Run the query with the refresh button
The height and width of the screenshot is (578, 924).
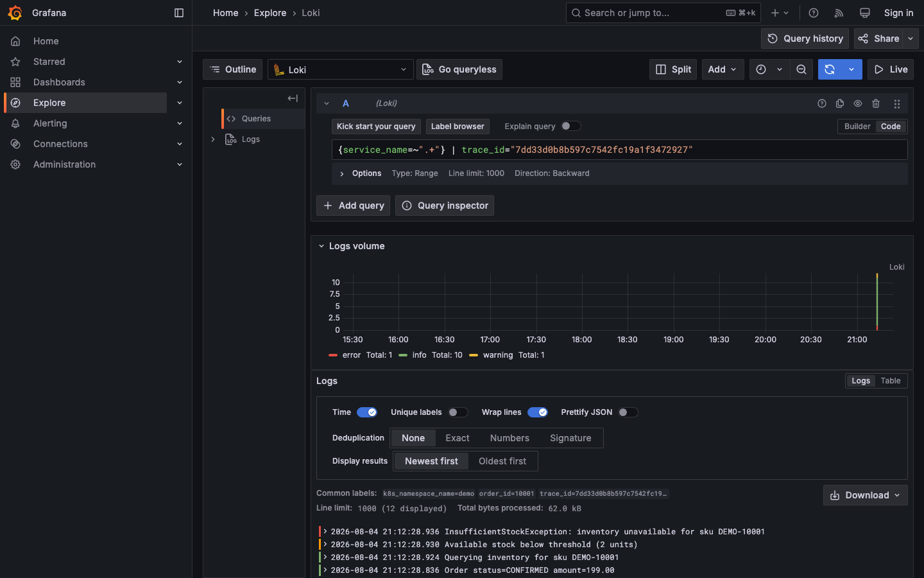coord(830,69)
